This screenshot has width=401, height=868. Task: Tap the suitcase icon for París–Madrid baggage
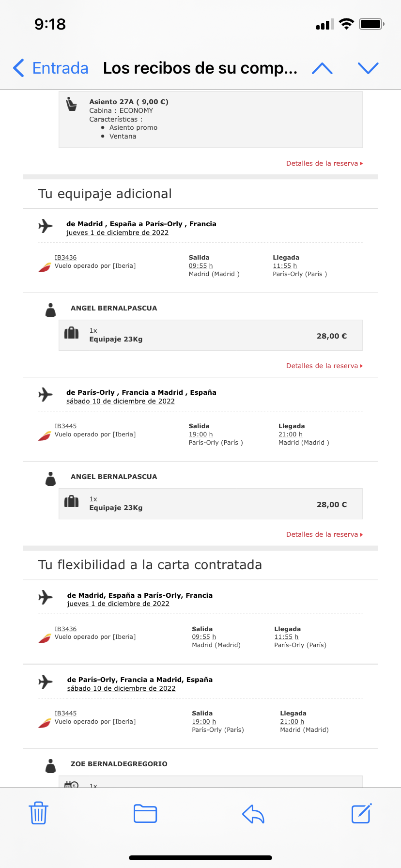(x=72, y=502)
